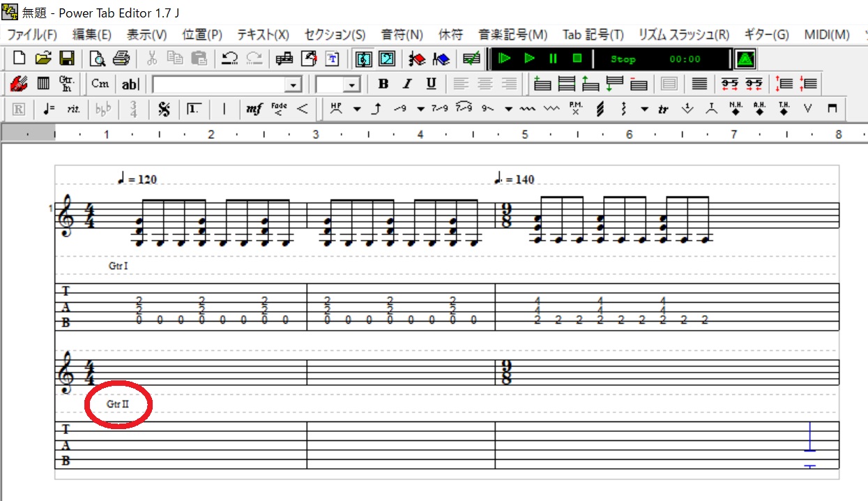Select the palm mute (P.M.) tool
This screenshot has width=868, height=501.
coord(574,110)
